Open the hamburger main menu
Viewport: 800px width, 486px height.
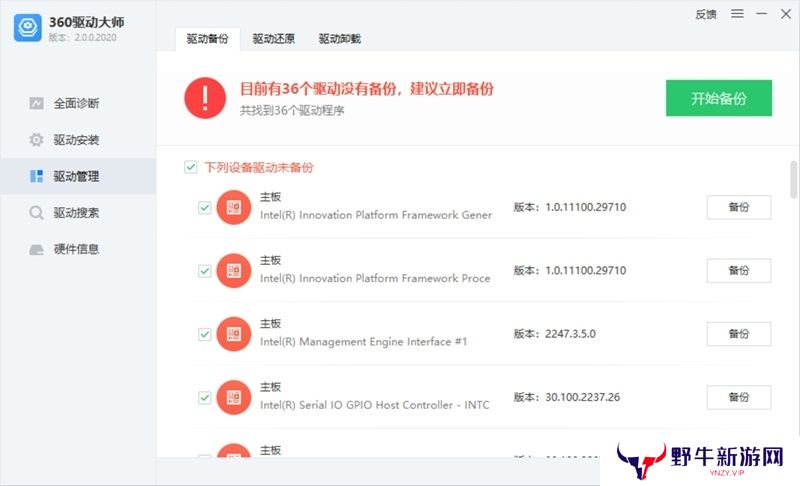[737, 14]
